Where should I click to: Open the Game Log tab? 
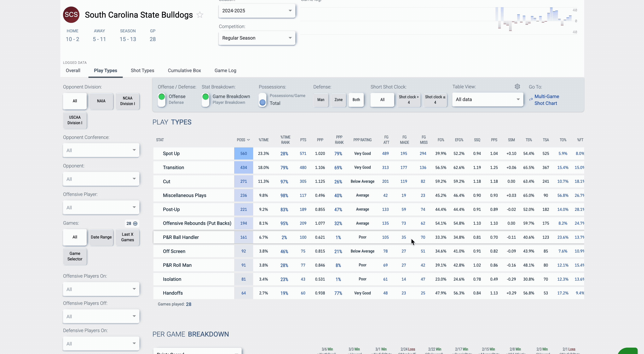point(225,71)
